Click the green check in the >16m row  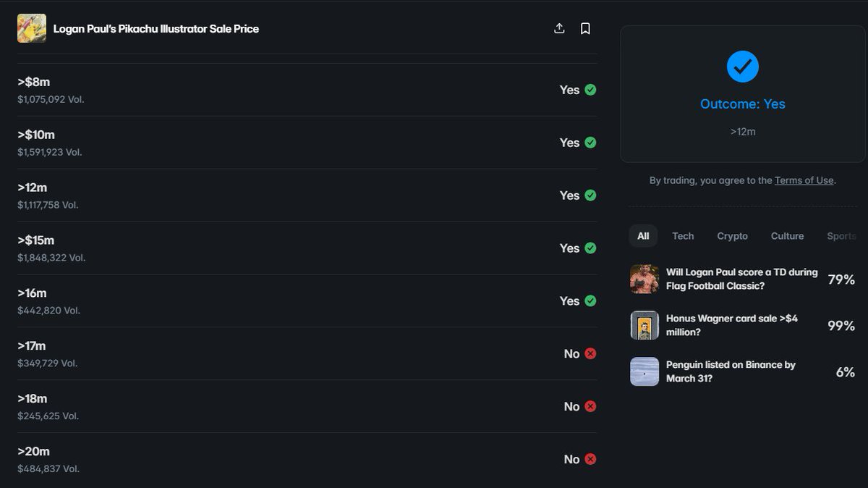590,301
